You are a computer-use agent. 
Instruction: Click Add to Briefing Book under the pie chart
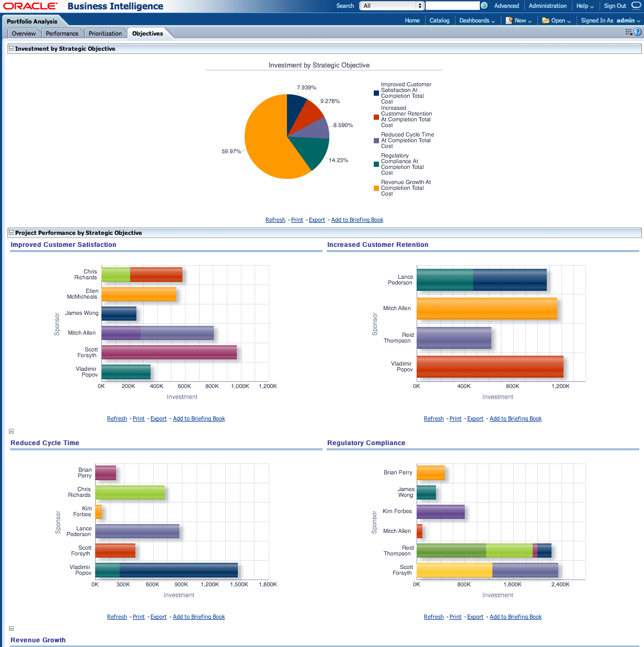357,220
